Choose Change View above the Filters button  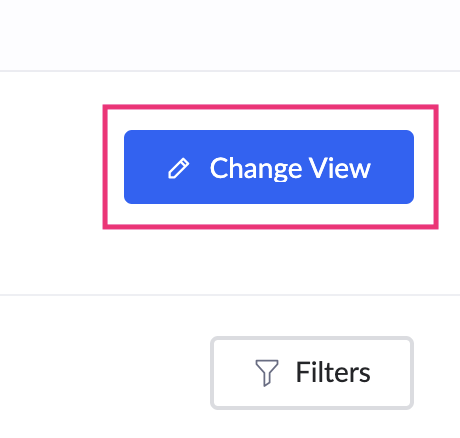point(269,167)
